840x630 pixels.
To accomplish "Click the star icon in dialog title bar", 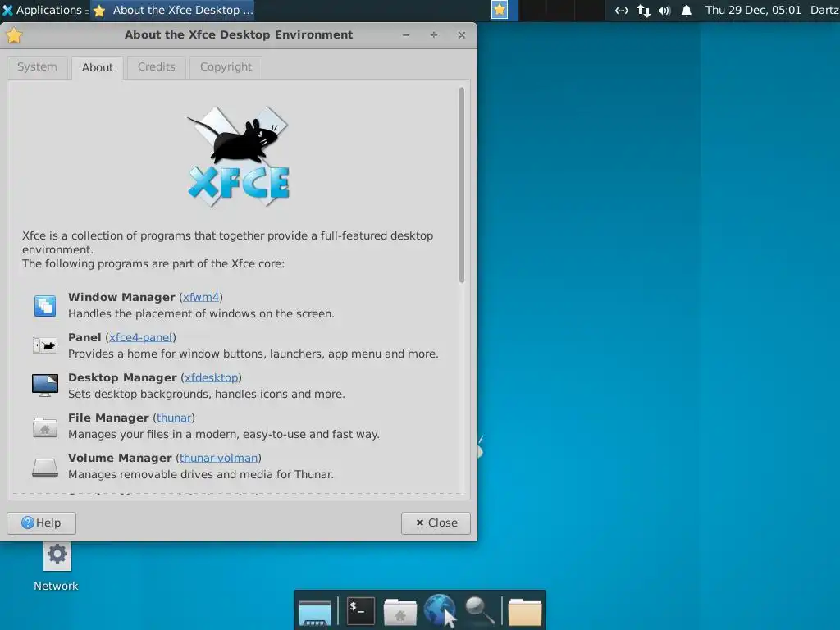I will coord(14,35).
